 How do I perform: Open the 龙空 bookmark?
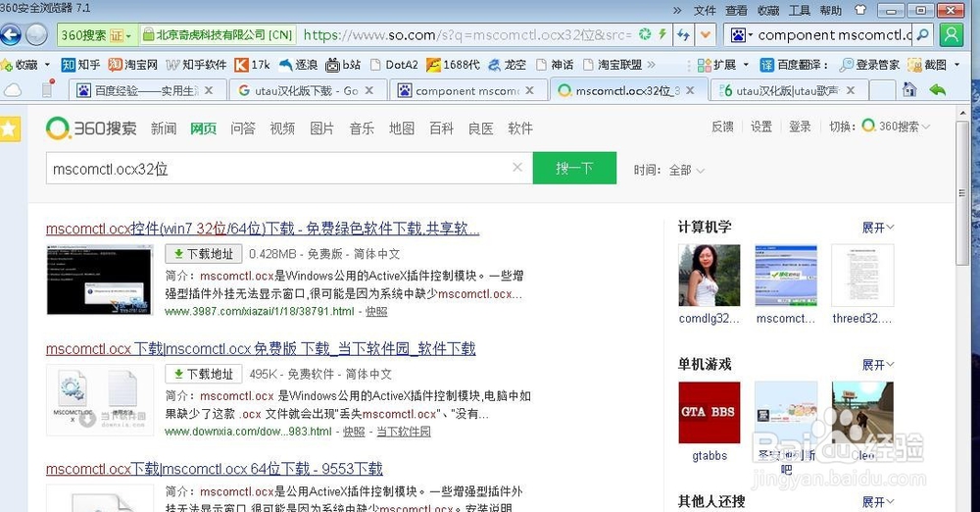click(507, 65)
